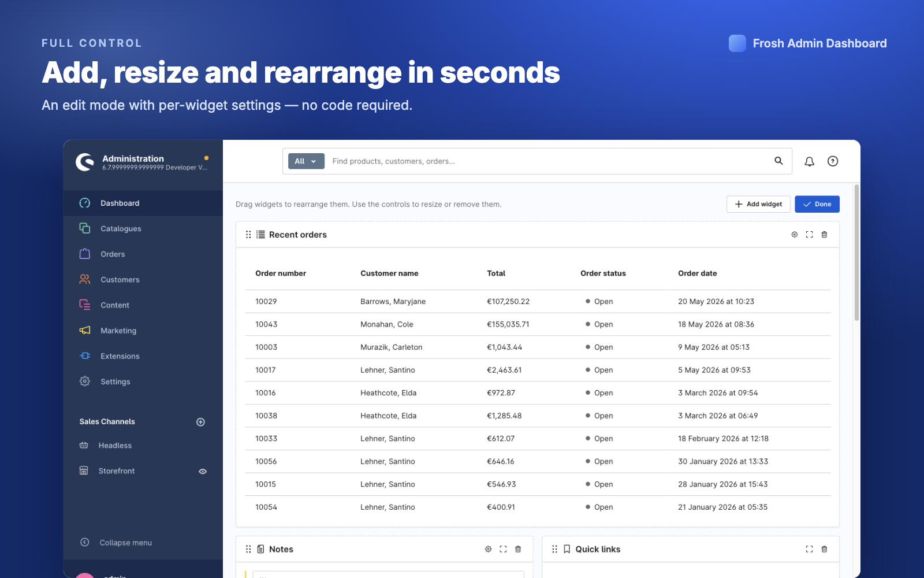Viewport: 924px width, 578px height.
Task: Click the Customer name column header
Action: (389, 273)
